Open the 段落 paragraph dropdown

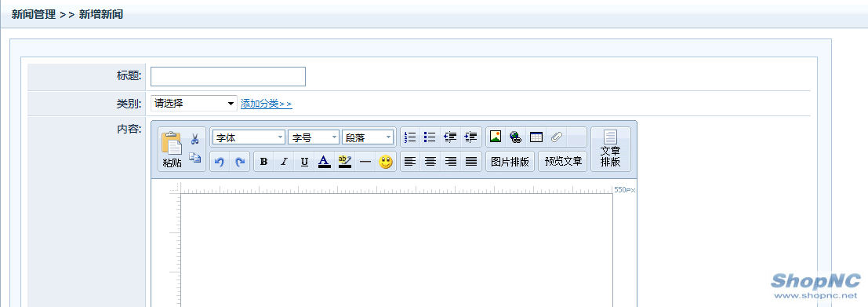(368, 137)
